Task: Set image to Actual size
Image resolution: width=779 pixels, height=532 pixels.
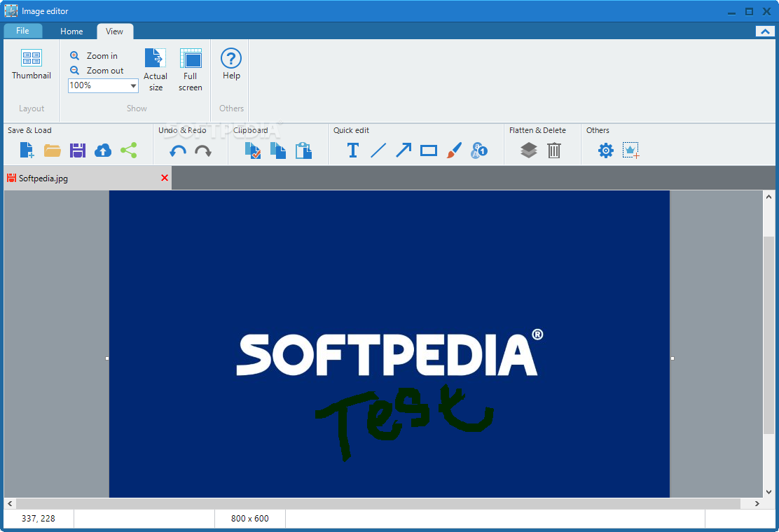Action: [x=156, y=70]
